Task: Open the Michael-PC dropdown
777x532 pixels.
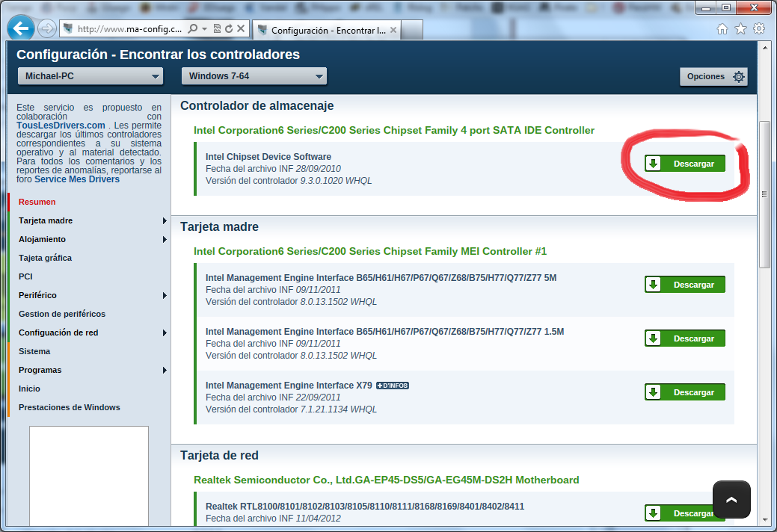Action: click(90, 76)
